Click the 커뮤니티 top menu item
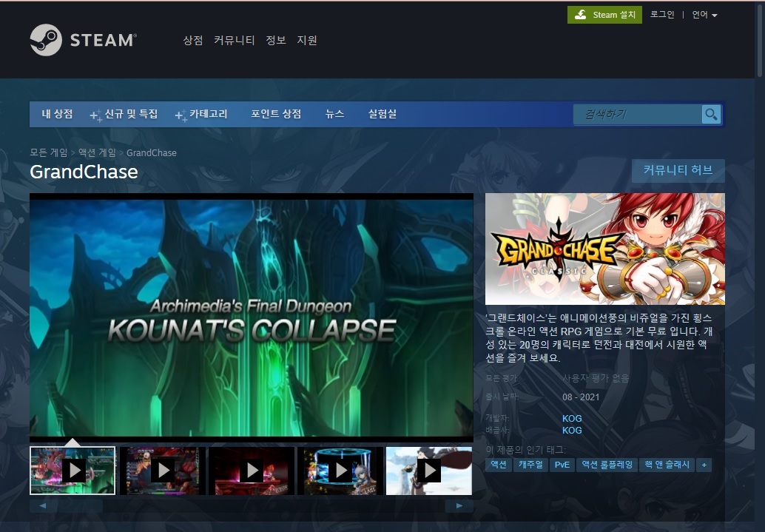765x532 pixels. (x=235, y=41)
